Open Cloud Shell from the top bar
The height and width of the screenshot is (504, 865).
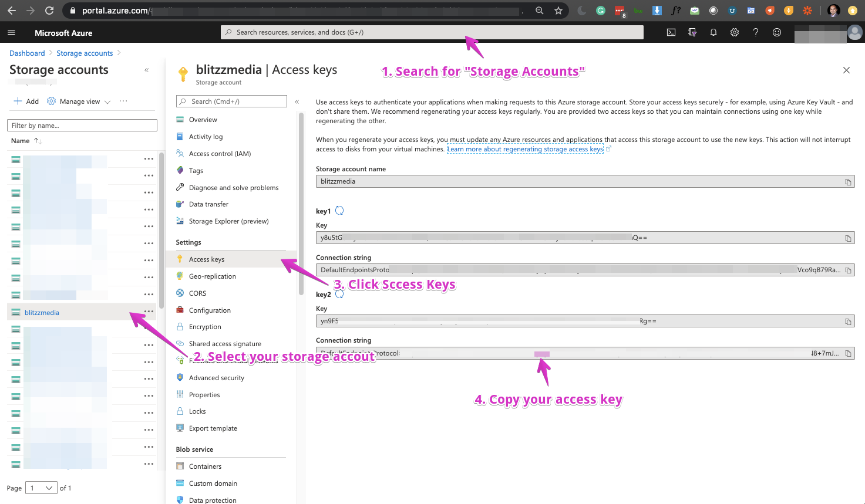[x=671, y=32]
